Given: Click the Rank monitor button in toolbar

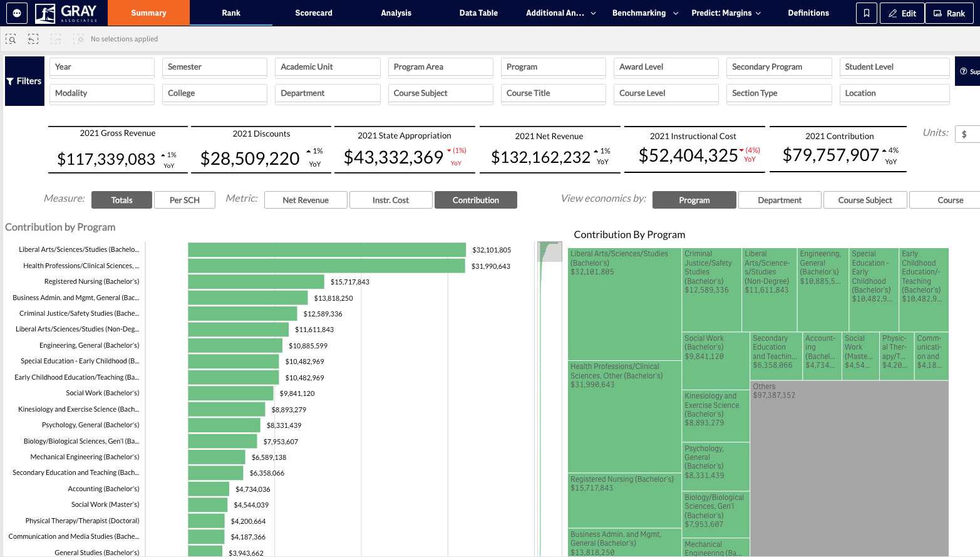Looking at the screenshot, I should pos(949,13).
